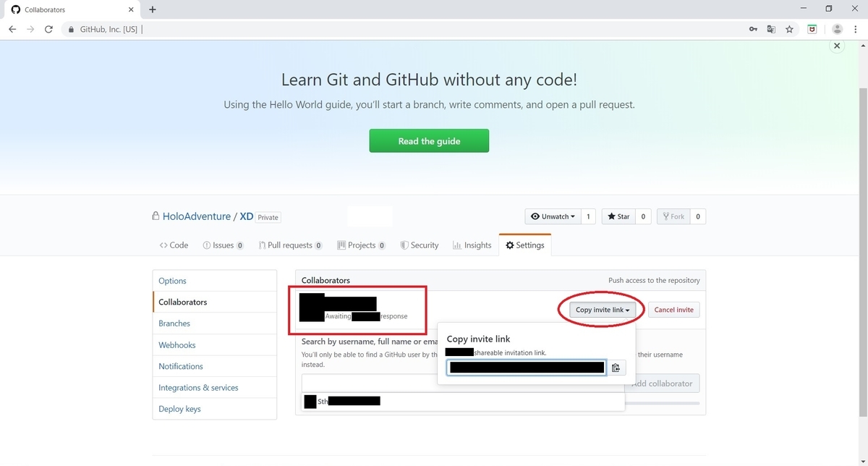Click the fork count 0

tap(697, 216)
